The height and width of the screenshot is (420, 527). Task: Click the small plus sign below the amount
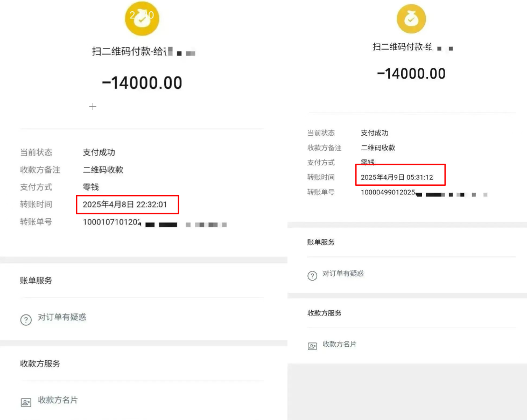[x=93, y=107]
